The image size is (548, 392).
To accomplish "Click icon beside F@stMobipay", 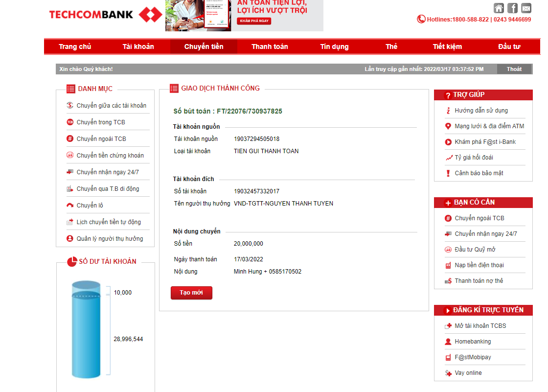I will tap(448, 357).
